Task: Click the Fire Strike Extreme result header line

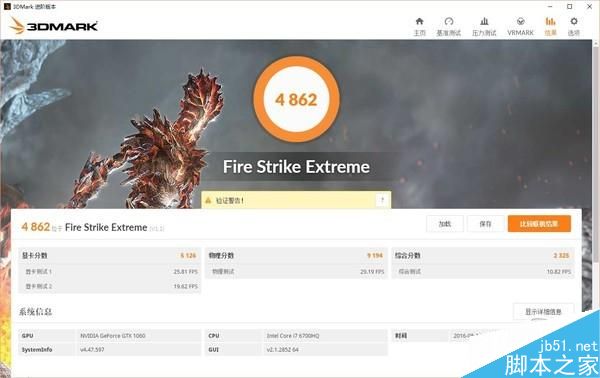Action: [93, 227]
